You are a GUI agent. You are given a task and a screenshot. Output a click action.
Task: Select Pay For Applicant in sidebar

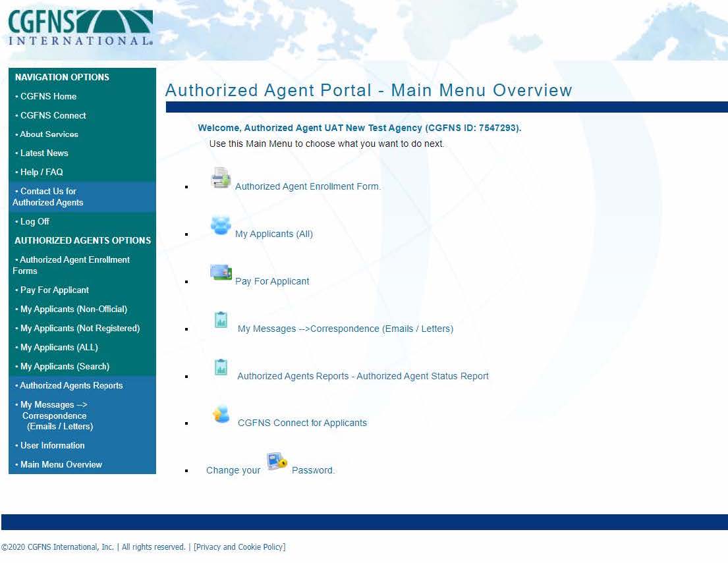pyautogui.click(x=54, y=290)
